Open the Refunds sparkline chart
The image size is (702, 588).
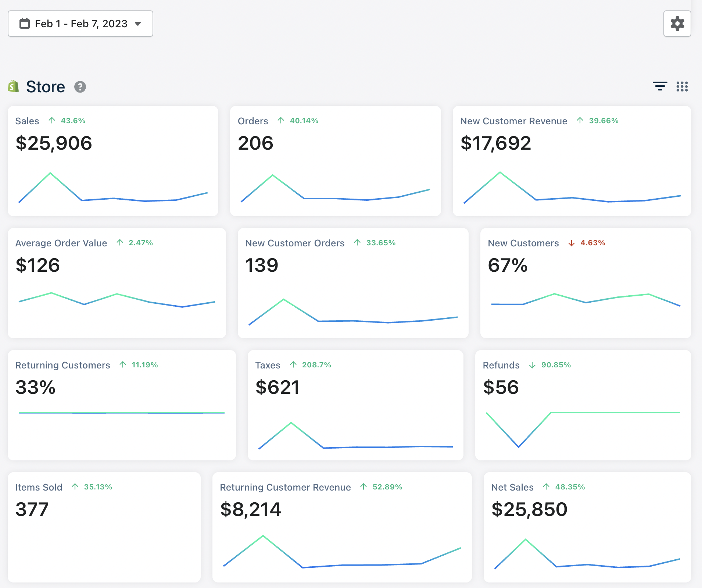click(x=583, y=430)
